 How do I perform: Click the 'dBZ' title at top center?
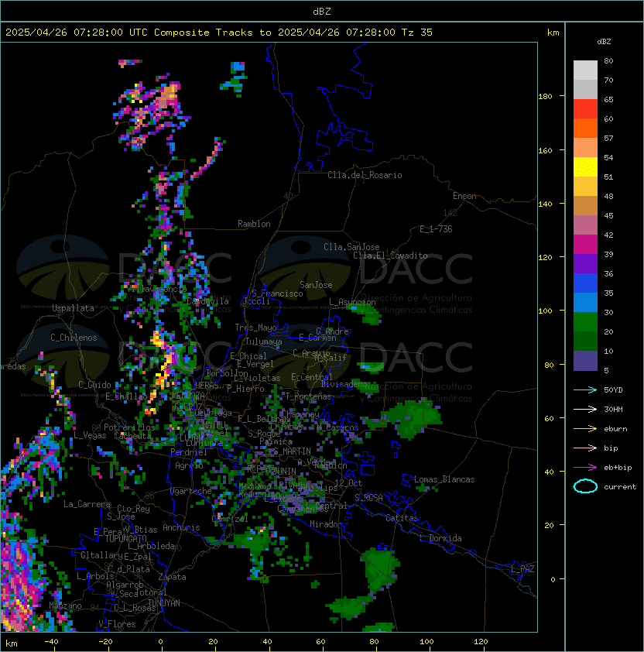click(x=322, y=12)
